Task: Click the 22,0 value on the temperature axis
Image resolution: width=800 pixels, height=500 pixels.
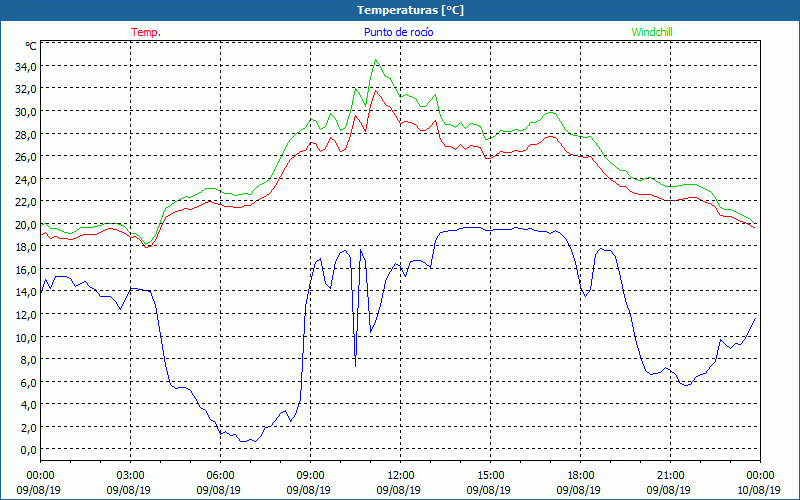Action: pyautogui.click(x=26, y=202)
